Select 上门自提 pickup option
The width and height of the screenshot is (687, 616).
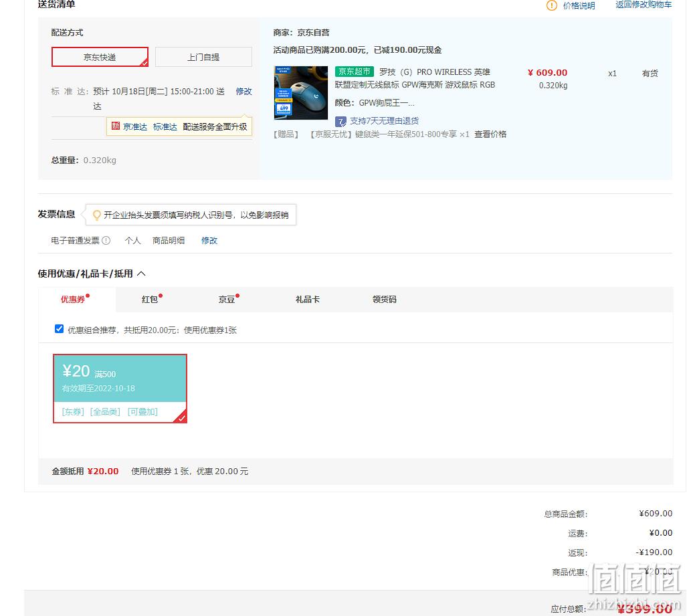coord(203,57)
